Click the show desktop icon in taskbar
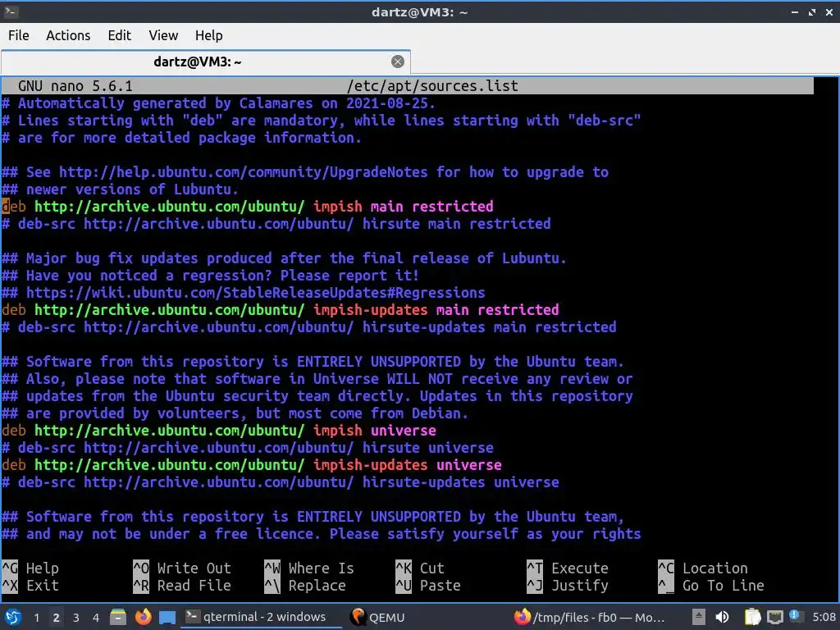 coord(167,617)
